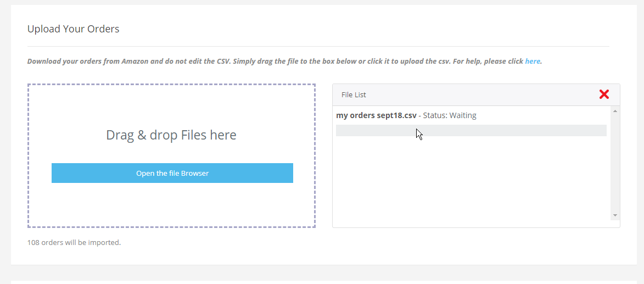Click the 108 orders will be imported message
The image size is (644, 284).
74,242
